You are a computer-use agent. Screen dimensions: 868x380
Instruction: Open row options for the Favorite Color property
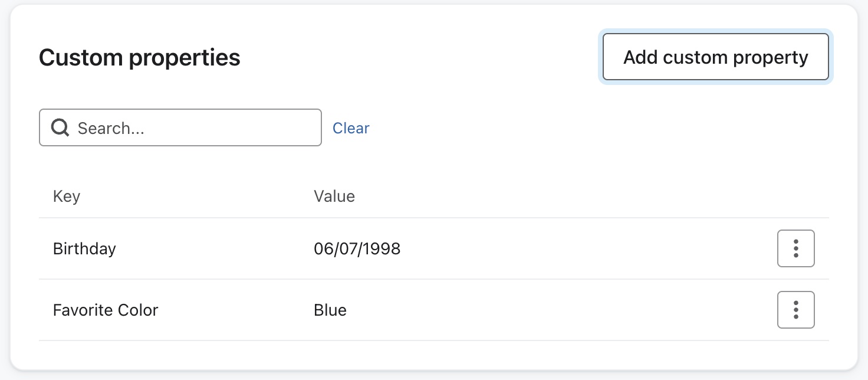[x=795, y=310]
